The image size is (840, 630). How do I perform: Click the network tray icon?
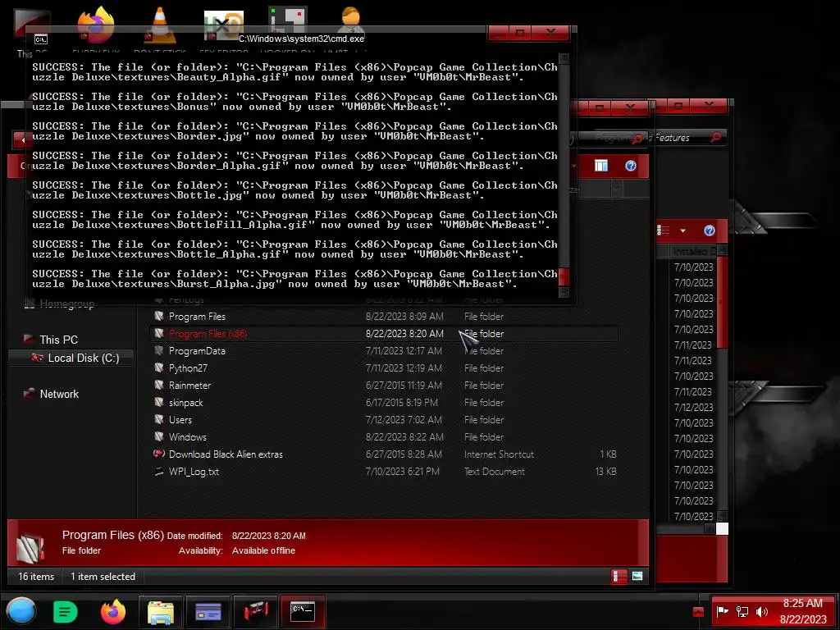[x=742, y=611]
